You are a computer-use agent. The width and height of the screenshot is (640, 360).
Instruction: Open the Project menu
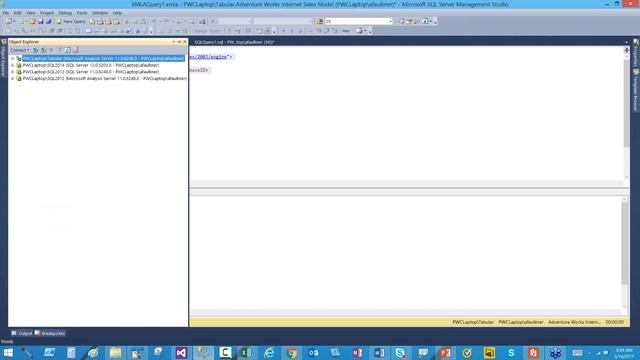(x=47, y=13)
